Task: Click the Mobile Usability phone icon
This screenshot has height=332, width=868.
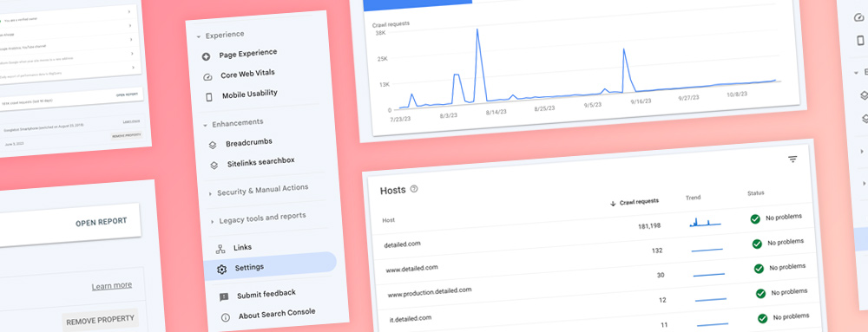Action: [208, 97]
